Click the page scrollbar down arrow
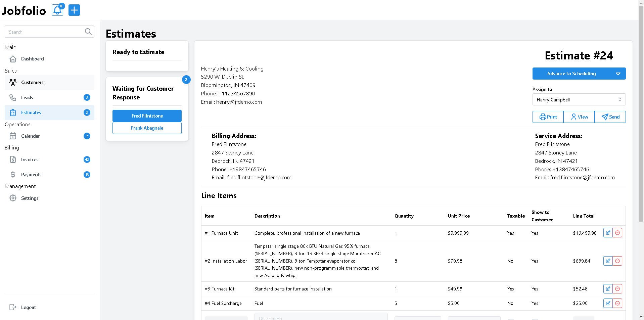The width and height of the screenshot is (644, 320). click(641, 317)
